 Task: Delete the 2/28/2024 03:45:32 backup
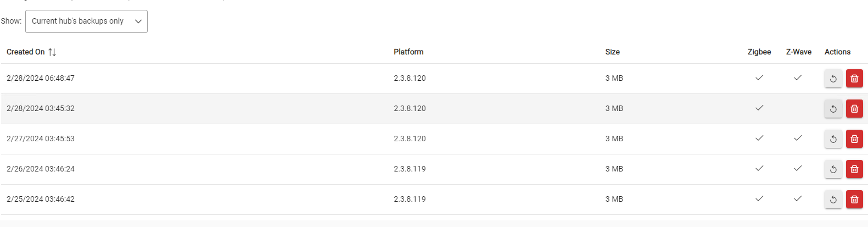[x=854, y=109]
